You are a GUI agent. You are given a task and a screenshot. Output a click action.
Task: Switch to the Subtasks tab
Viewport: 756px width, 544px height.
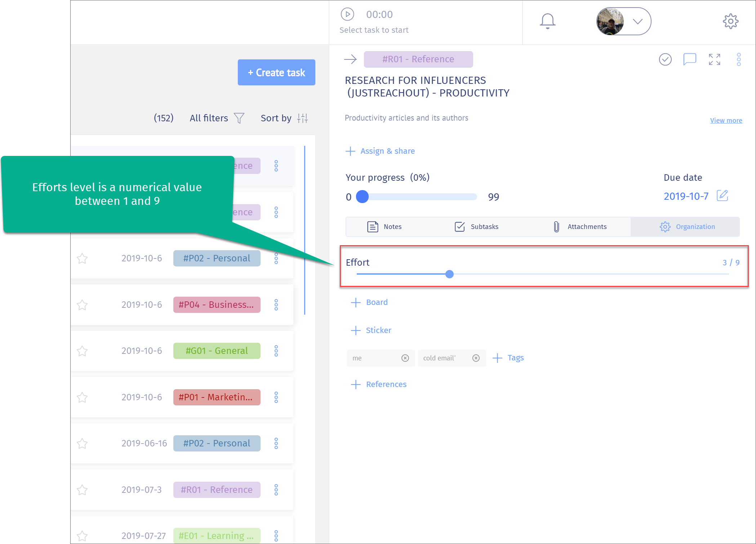pyautogui.click(x=476, y=226)
